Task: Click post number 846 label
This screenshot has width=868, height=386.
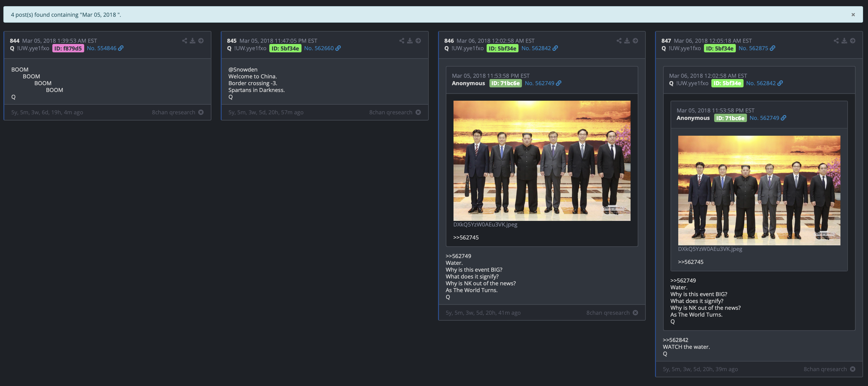Action: pyautogui.click(x=449, y=41)
